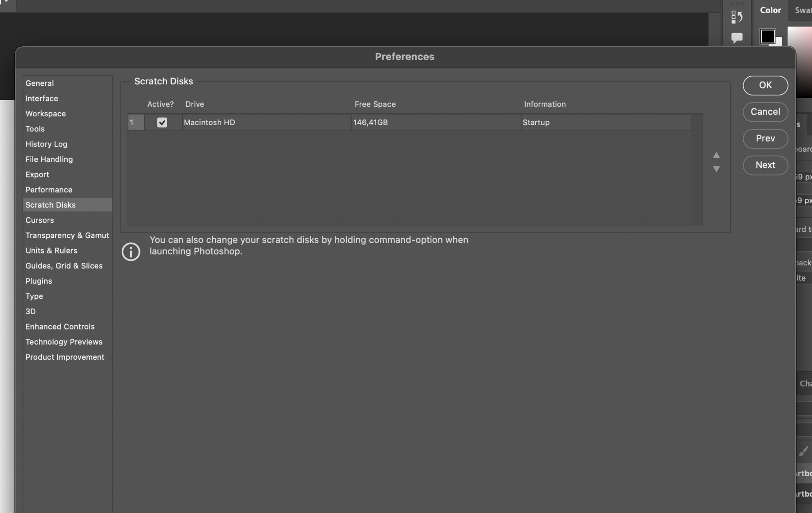Open the Technology Previews section
This screenshot has height=513, width=812.
pos(63,341)
